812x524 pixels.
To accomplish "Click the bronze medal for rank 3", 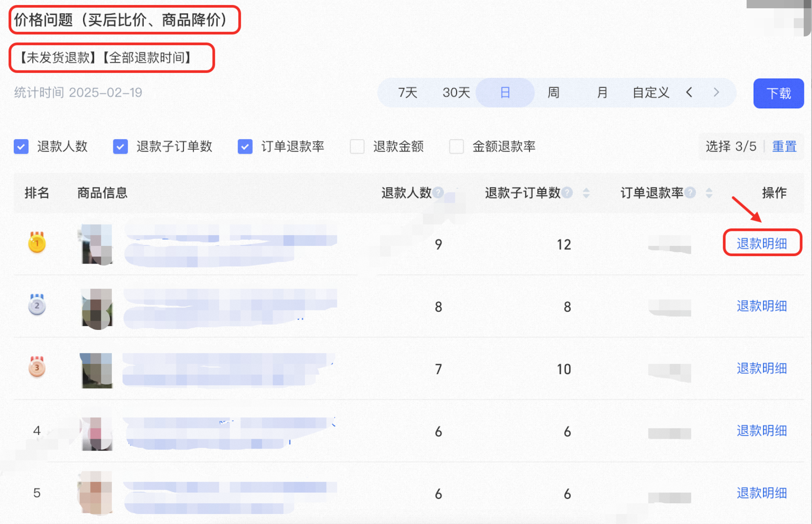I will click(x=37, y=367).
